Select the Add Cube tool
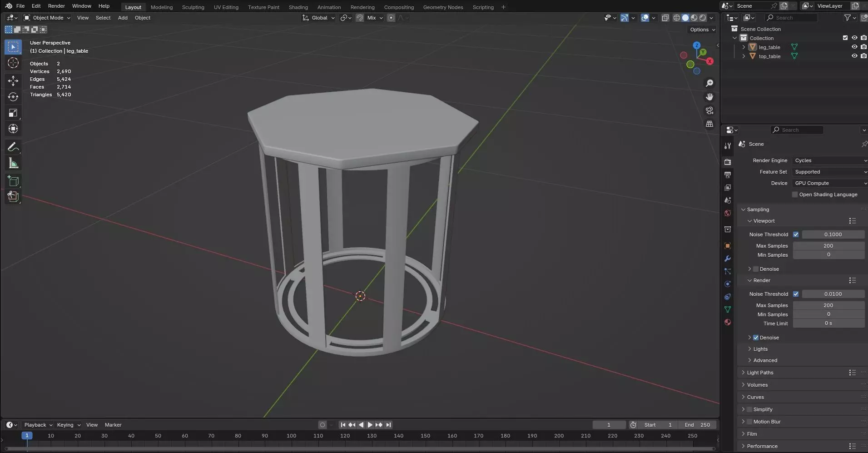Image resolution: width=868 pixels, height=453 pixels. coord(13,181)
